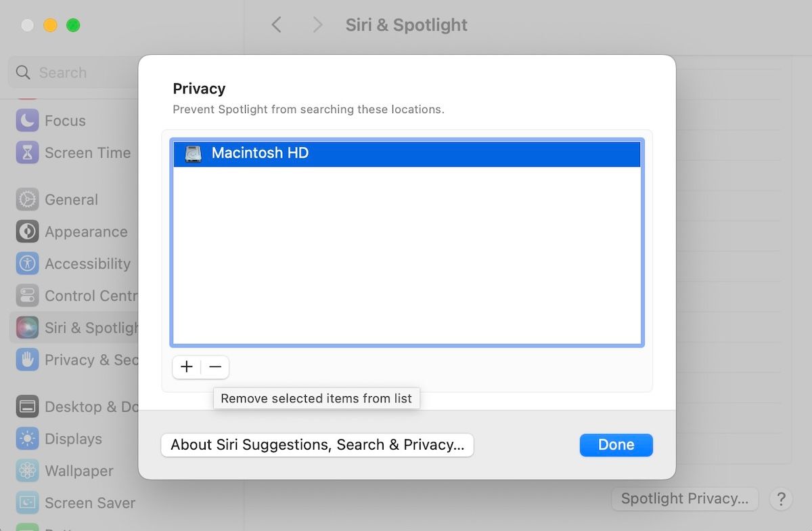This screenshot has width=812, height=531.
Task: Remove selected items from the list
Action: pos(215,366)
